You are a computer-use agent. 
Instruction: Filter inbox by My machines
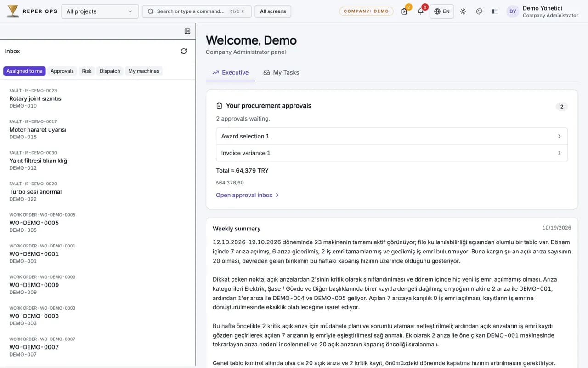click(x=144, y=71)
